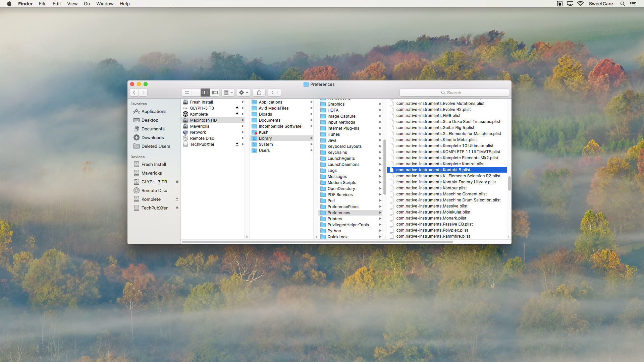Switch to Cover Flow view
644x362 pixels.
[x=215, y=93]
